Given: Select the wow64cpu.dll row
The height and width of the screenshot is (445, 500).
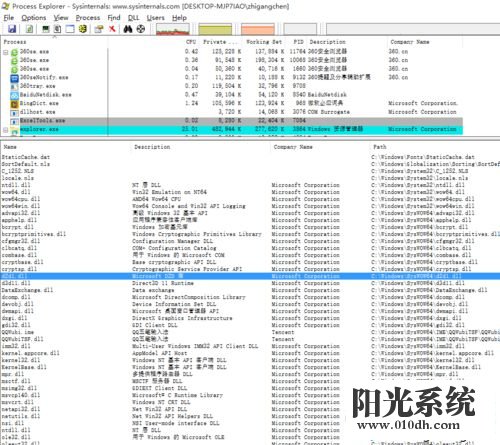Looking at the screenshot, I should coord(250,199).
